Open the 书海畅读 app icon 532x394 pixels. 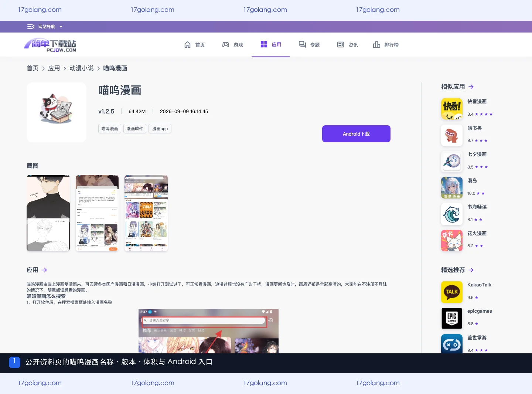[x=452, y=214]
